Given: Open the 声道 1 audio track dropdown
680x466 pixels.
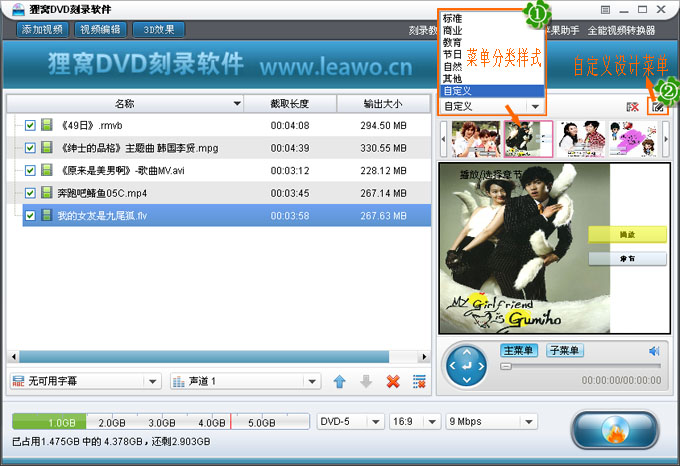Looking at the screenshot, I should coord(312,381).
